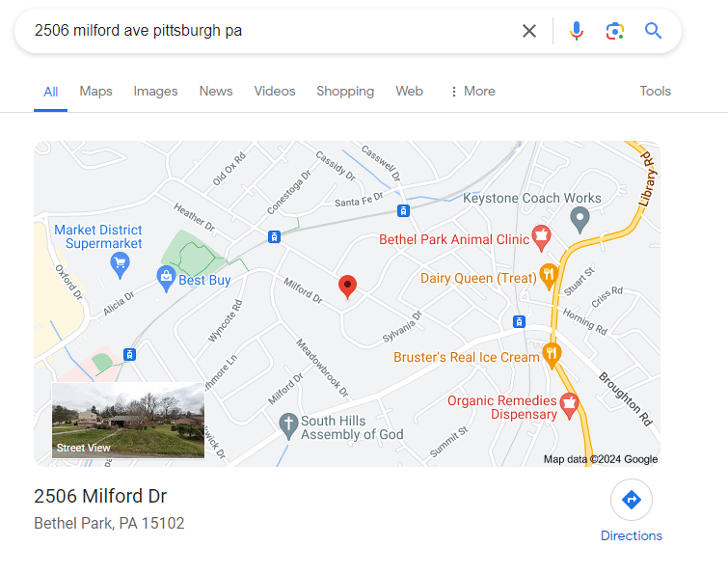Screen dimensions: 728x574
Task: Clear the search query with X icon
Action: pos(529,31)
